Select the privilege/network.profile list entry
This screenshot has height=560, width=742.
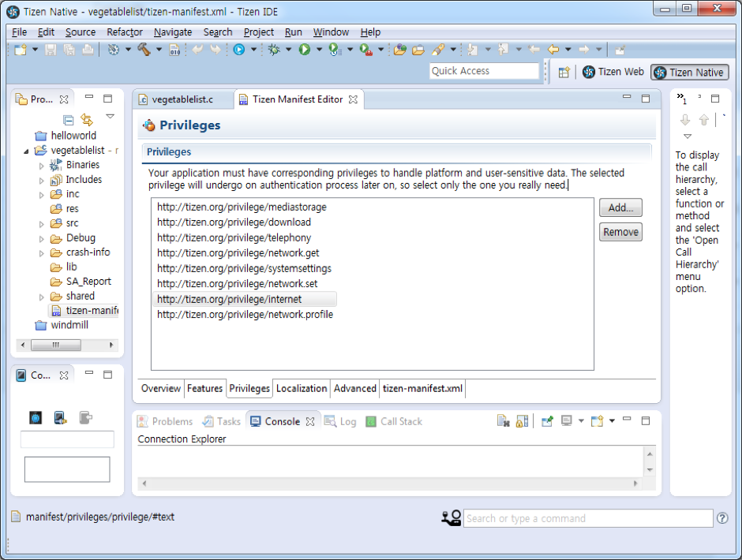[x=245, y=315]
